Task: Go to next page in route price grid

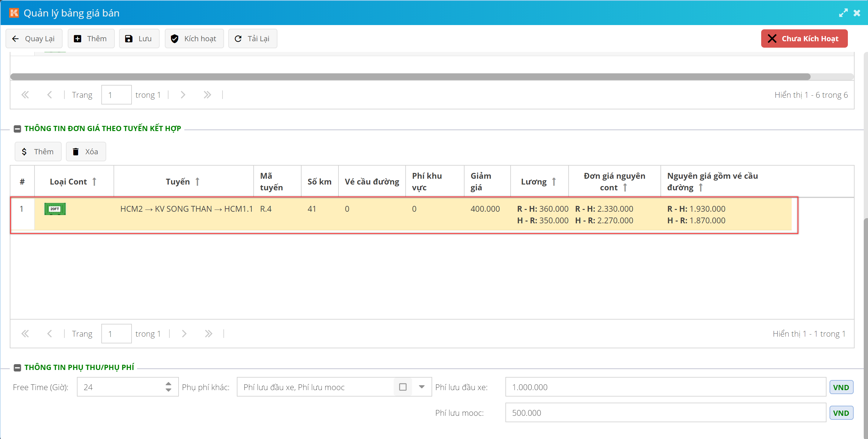Action: 184,334
